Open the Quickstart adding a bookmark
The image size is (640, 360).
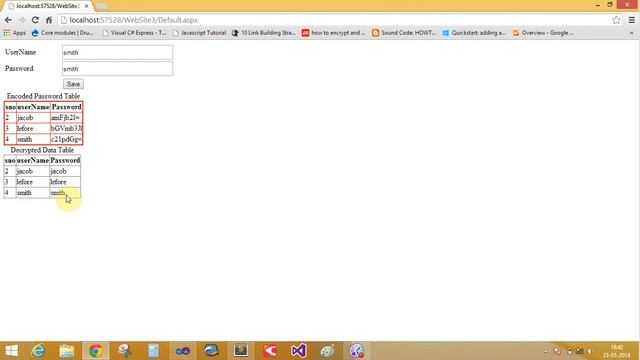coord(474,33)
